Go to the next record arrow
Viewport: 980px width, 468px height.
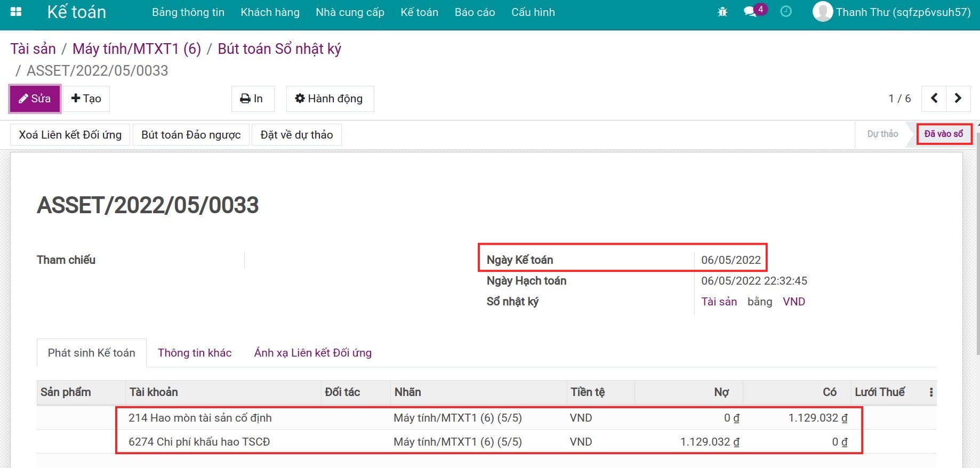[958, 98]
